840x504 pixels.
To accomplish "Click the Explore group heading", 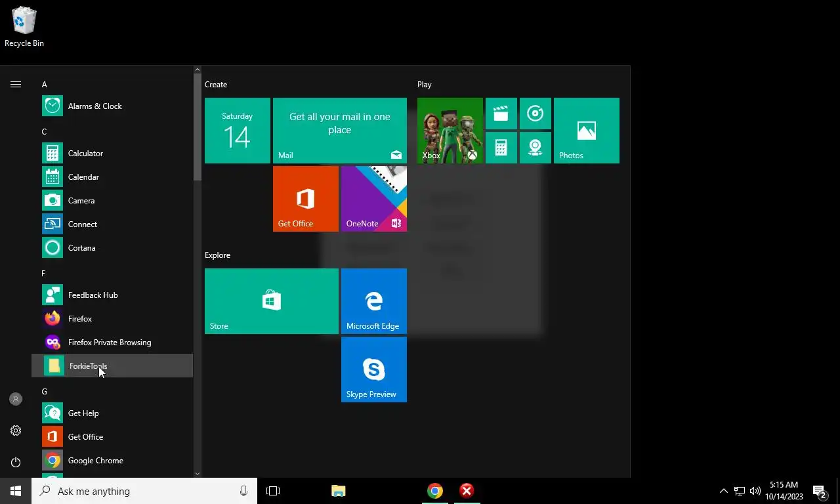I will 217,255.
